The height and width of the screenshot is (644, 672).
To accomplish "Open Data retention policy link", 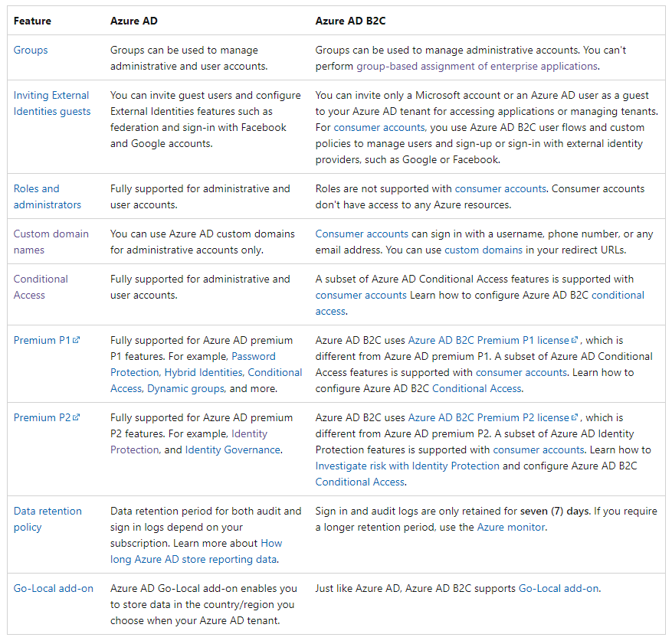I will (48, 519).
